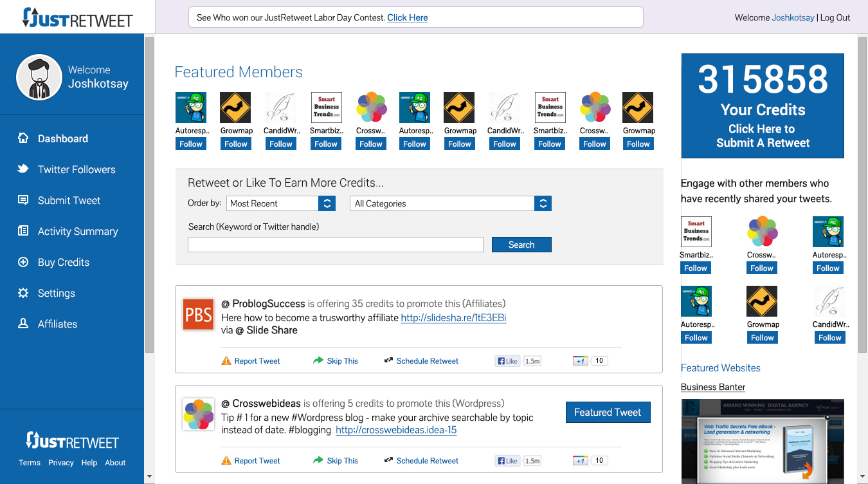This screenshot has height=484, width=868.
Task: Select Buy Credits in sidebar
Action: [64, 262]
